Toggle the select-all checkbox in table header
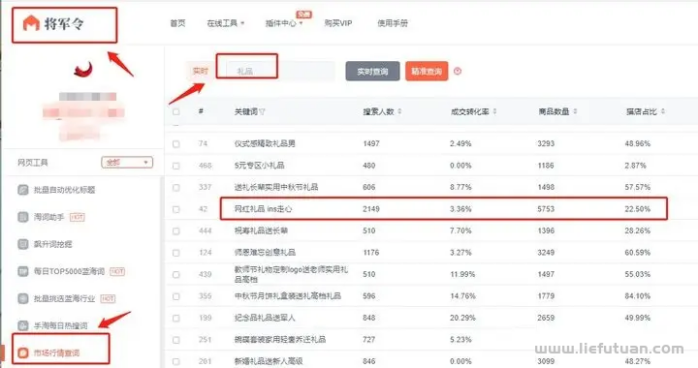The image size is (698, 368). point(176,112)
